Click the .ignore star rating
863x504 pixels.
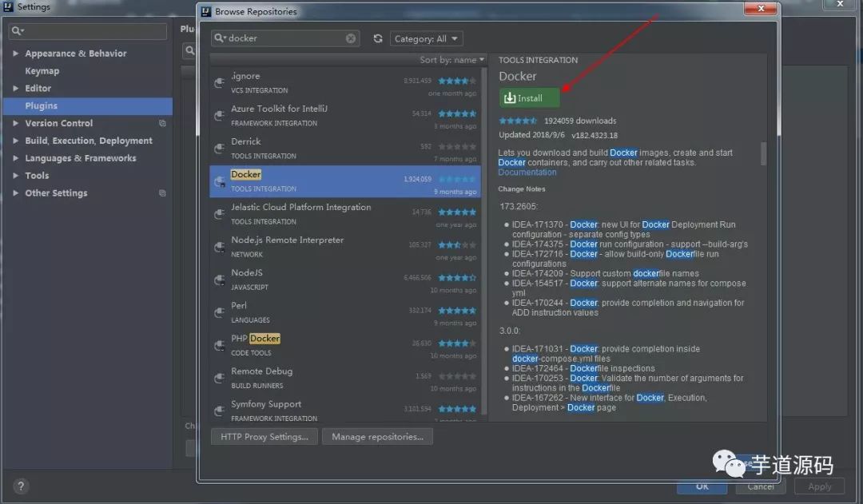coord(457,81)
